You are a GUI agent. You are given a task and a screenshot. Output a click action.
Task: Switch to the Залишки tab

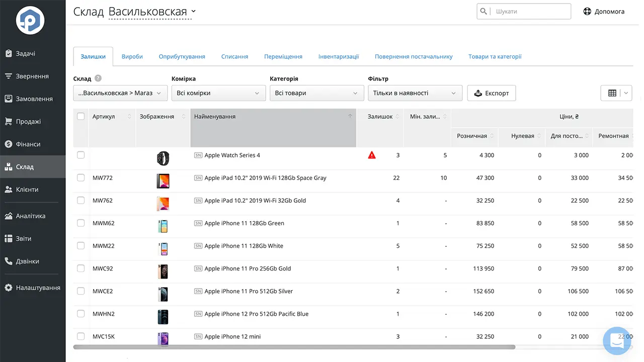click(x=93, y=56)
